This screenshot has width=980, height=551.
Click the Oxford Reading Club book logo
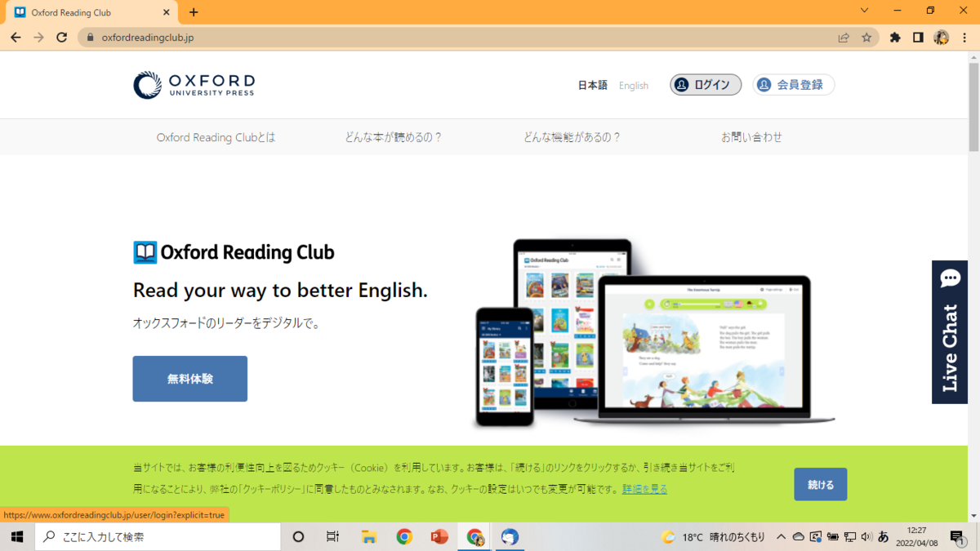[234, 252]
